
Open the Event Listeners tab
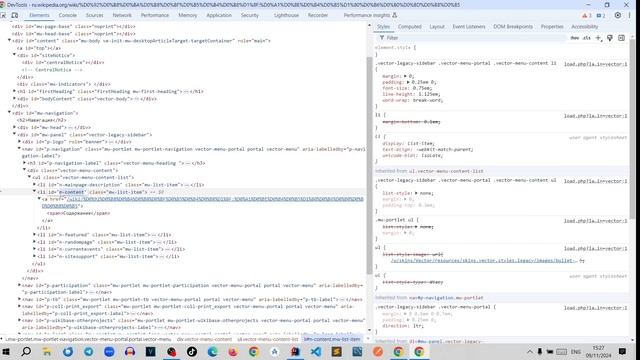(469, 27)
